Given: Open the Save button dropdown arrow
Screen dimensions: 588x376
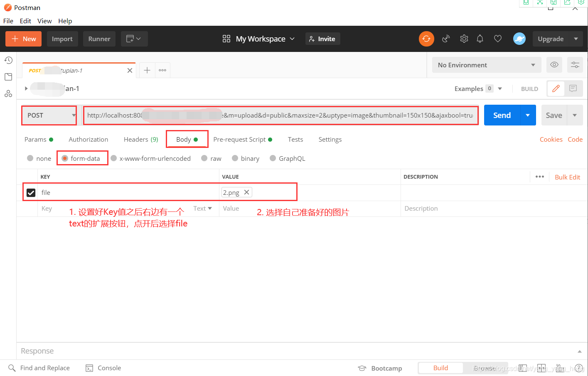Looking at the screenshot, I should point(575,116).
